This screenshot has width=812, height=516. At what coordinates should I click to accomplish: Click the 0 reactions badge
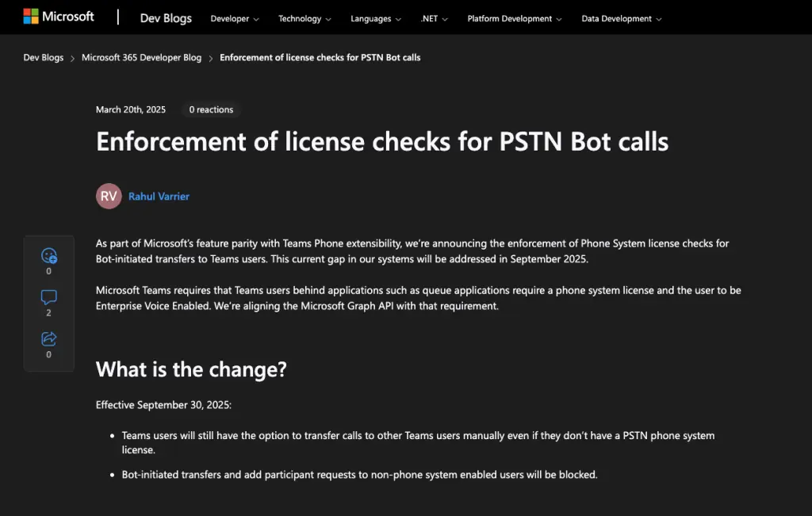[x=211, y=109]
